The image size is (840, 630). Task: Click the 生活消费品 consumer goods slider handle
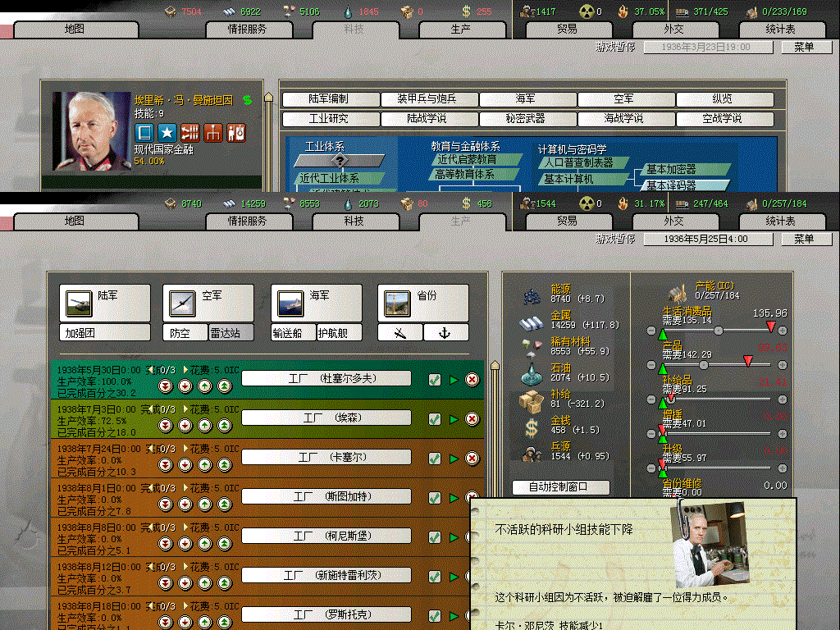pyautogui.click(x=719, y=330)
